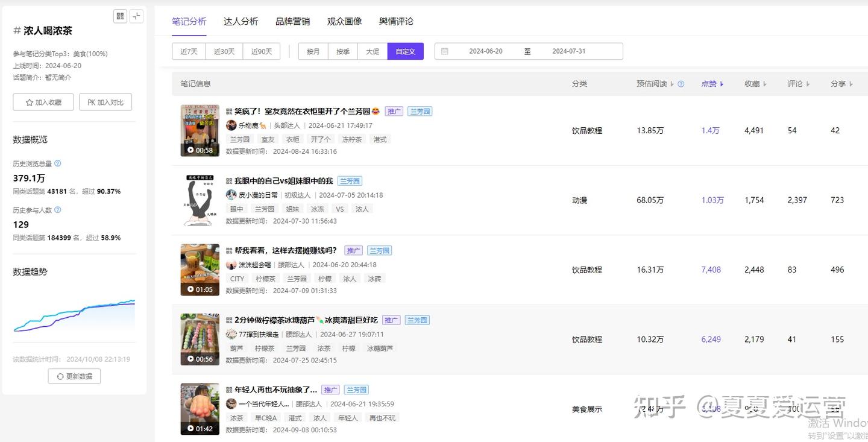Screen dimensions: 868x442
Task: Play video thumbnail with 00:58 duration
Action: (200, 131)
